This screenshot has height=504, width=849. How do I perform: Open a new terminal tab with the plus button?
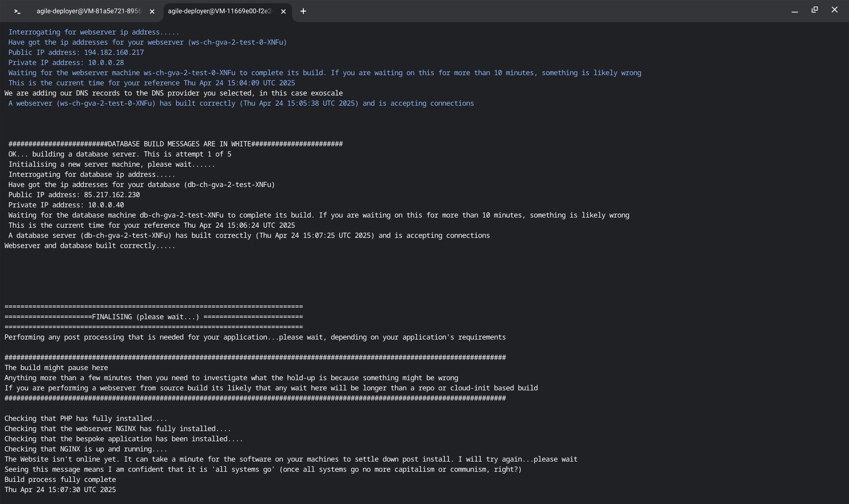pyautogui.click(x=303, y=11)
